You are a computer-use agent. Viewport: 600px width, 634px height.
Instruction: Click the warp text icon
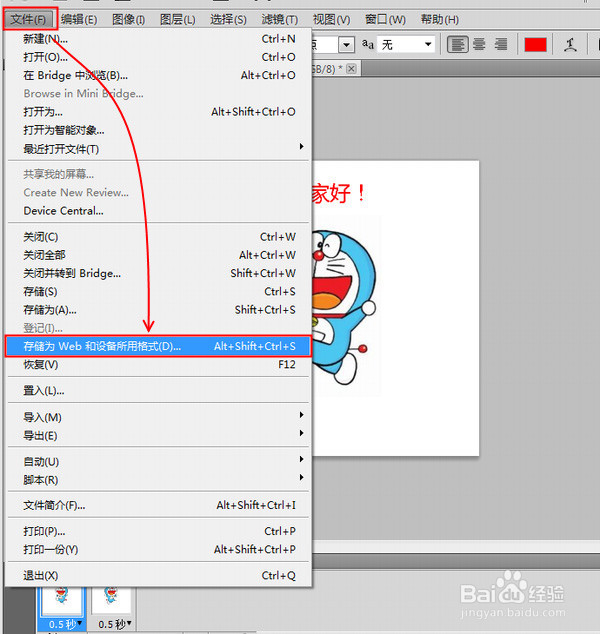point(570,44)
